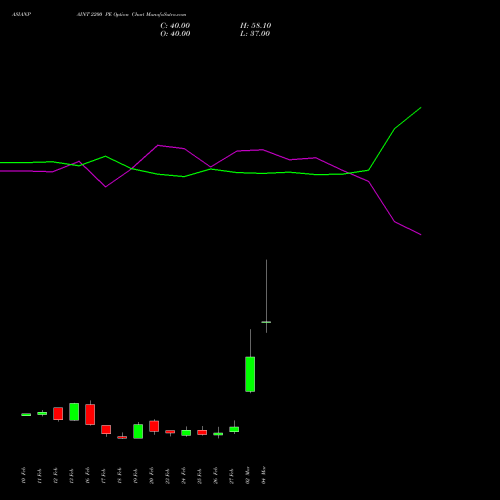
Task: Select the 17 Feb date label
Action: [103, 476]
